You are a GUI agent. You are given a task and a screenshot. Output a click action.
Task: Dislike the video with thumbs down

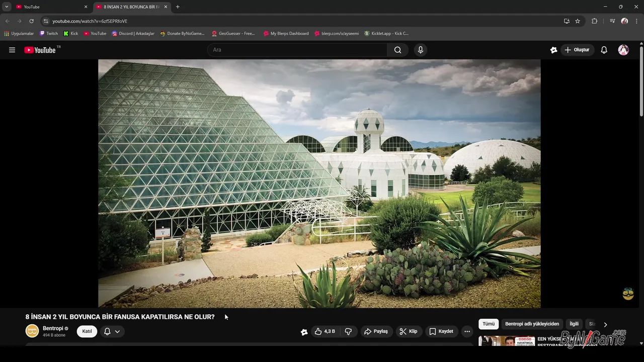click(348, 331)
